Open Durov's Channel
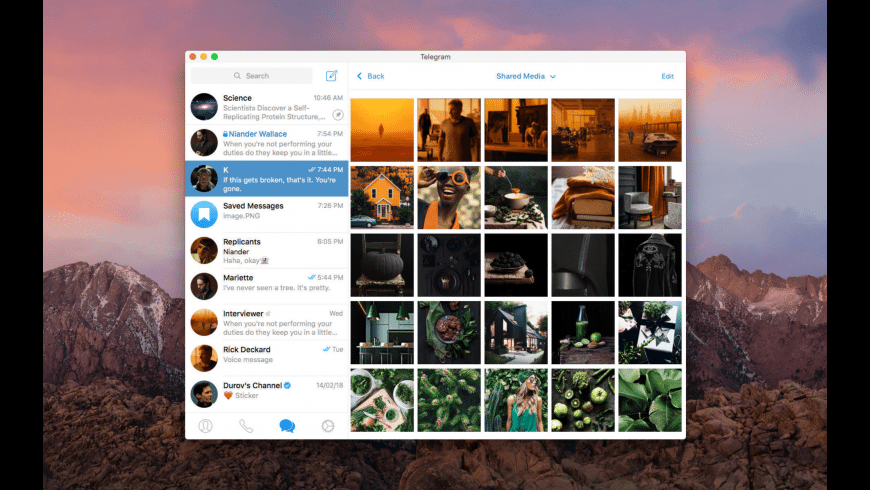870x490 pixels. [x=267, y=394]
